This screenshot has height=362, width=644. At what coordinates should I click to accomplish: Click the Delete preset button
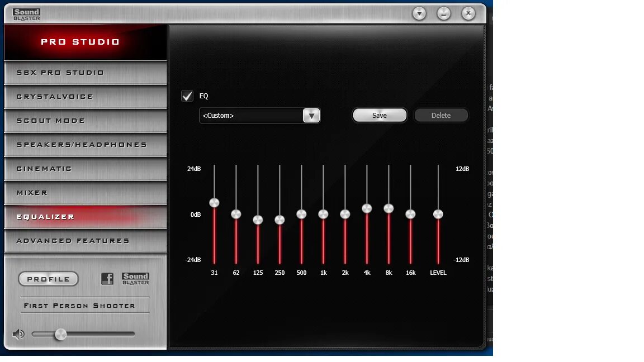(441, 115)
